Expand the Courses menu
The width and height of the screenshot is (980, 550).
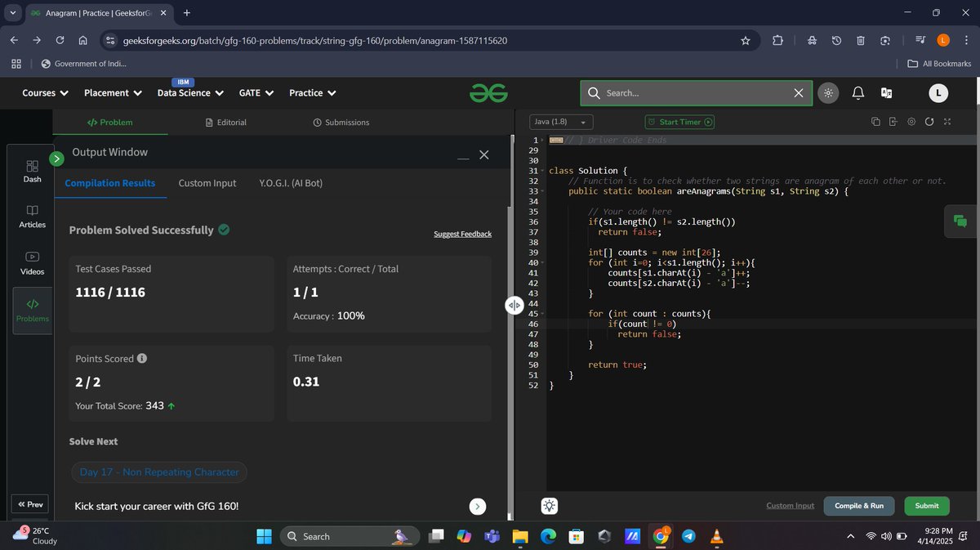pos(45,93)
